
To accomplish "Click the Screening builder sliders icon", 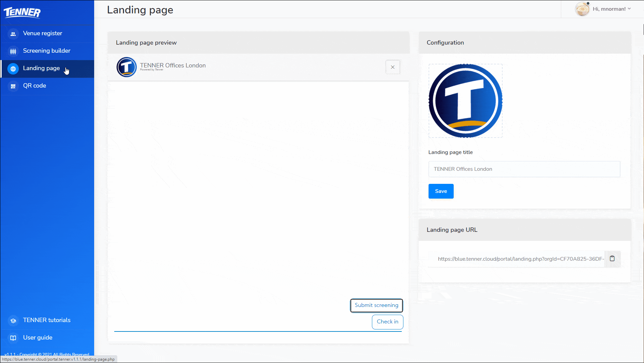I will pos(13,51).
